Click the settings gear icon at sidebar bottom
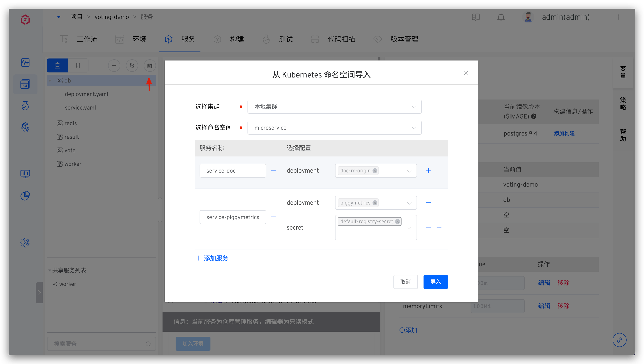 pos(25,242)
